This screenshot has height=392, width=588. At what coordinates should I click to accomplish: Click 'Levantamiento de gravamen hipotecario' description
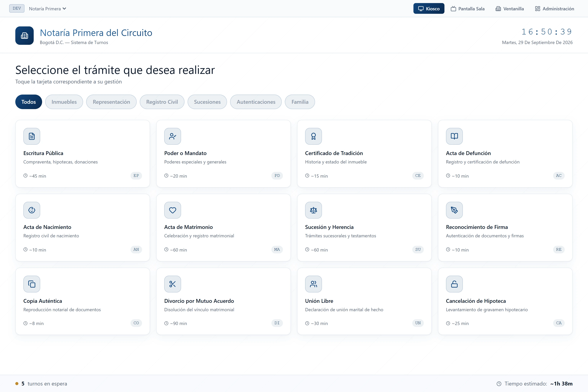point(487,310)
